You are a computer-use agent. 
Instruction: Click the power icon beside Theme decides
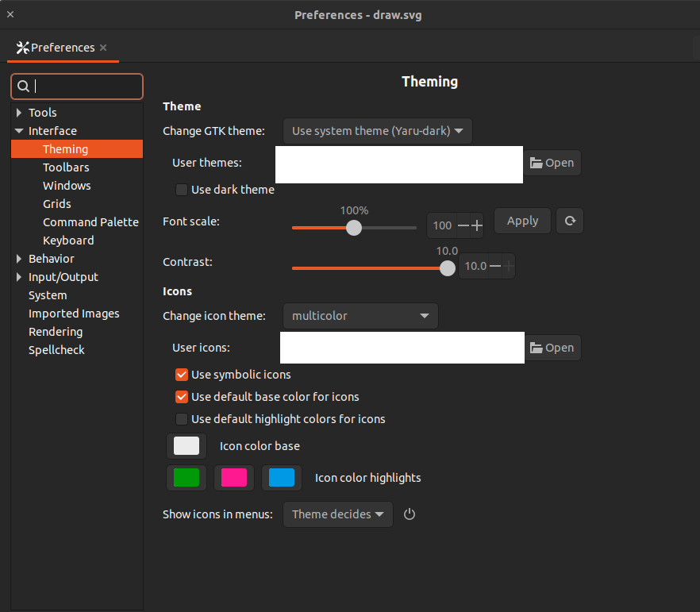tap(410, 514)
